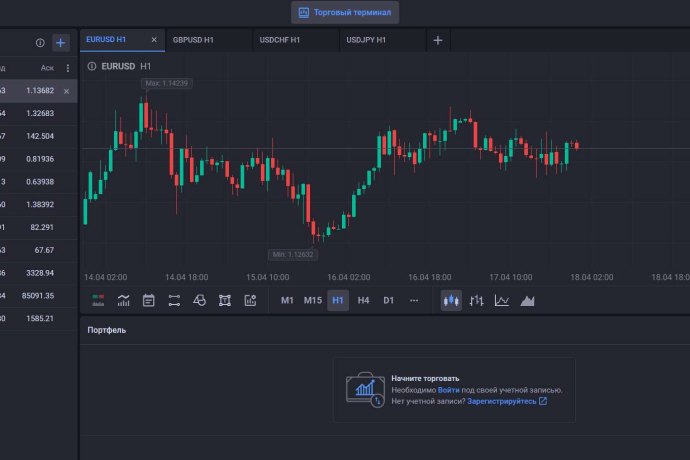Open watchlist three-dot column menu
Viewport: 690px width, 460px height.
point(68,68)
